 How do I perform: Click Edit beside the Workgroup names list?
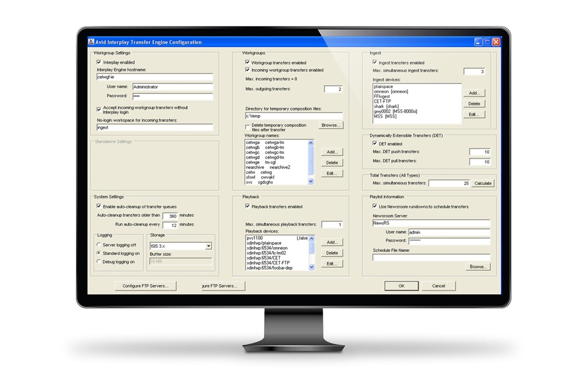[332, 173]
